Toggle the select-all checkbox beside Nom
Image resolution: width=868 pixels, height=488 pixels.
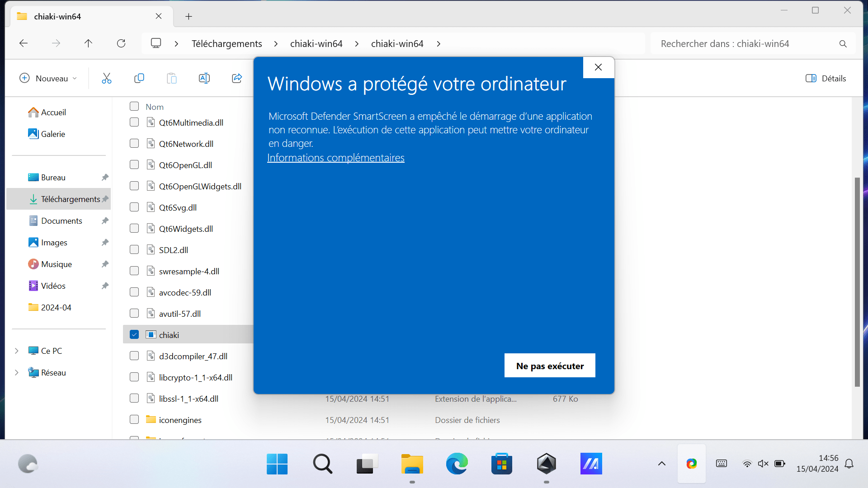(x=134, y=106)
